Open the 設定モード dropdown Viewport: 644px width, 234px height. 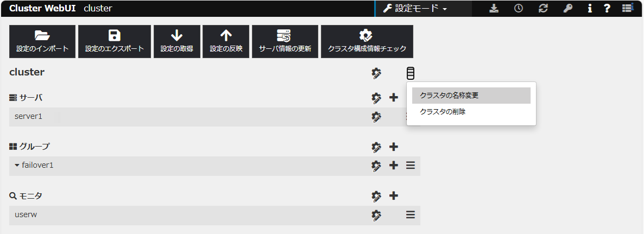[415, 9]
